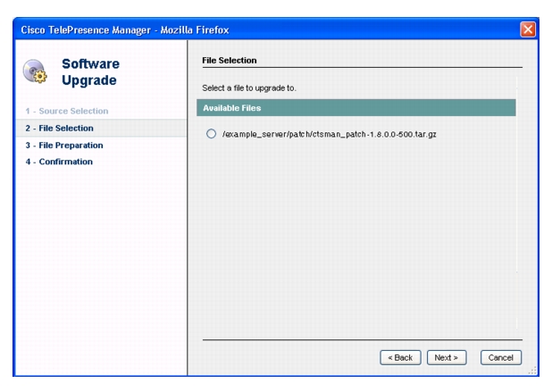The image size is (552, 392).
Task: Click the Next > button
Action: (447, 357)
